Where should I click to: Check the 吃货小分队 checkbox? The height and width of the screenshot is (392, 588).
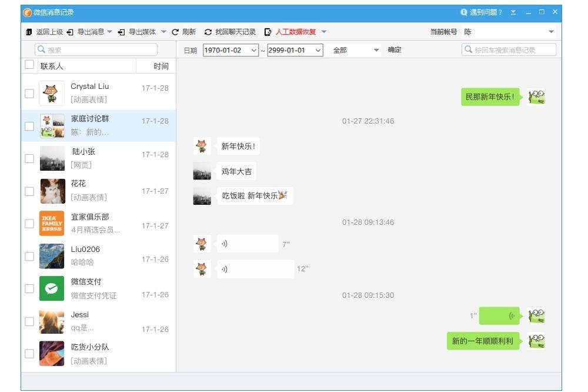click(x=29, y=354)
